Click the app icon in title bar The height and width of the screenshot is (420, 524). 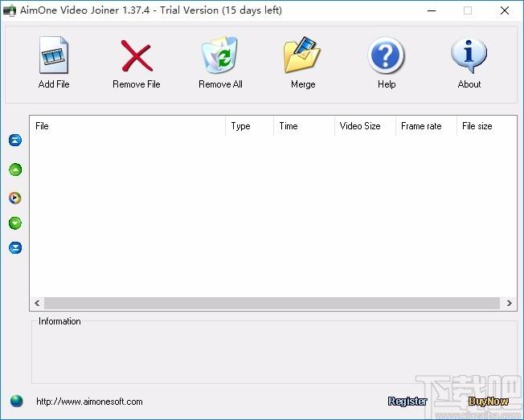click(10, 10)
